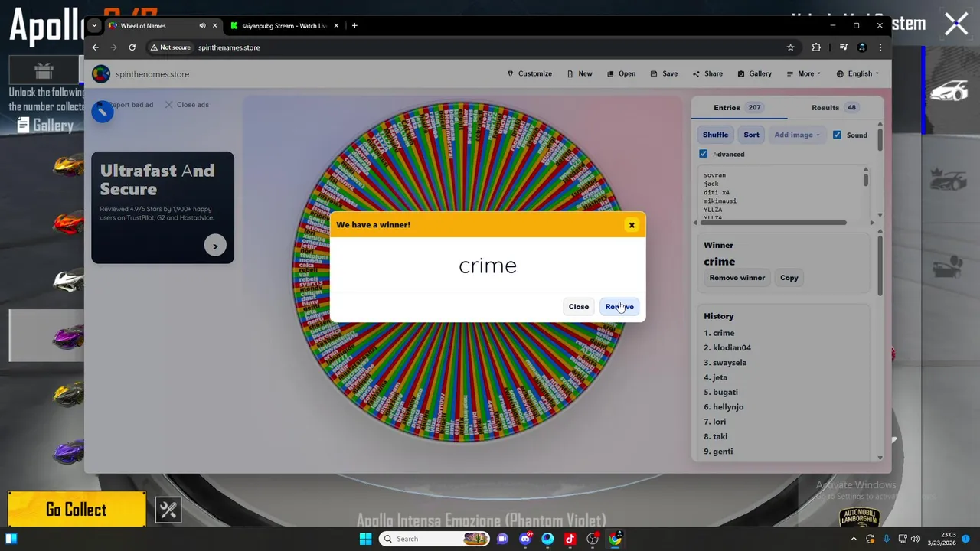
Task: Open Chrome from the taskbar
Action: [x=615, y=539]
